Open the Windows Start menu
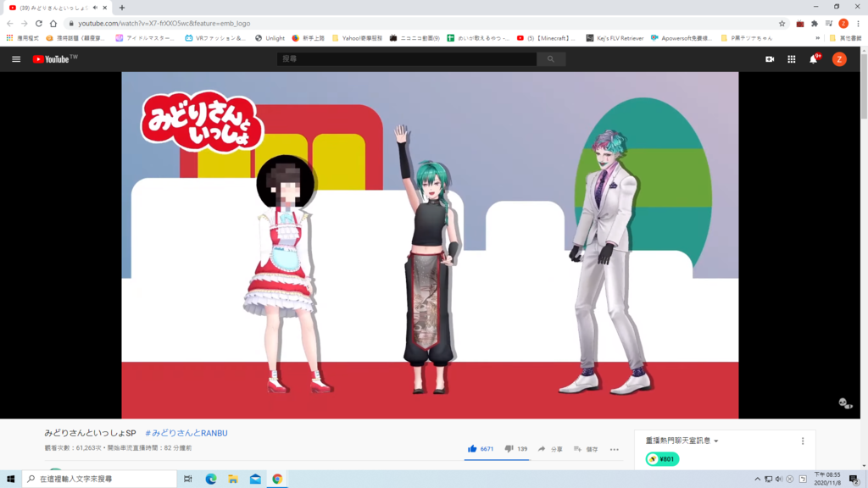The height and width of the screenshot is (488, 868). coord(10,480)
